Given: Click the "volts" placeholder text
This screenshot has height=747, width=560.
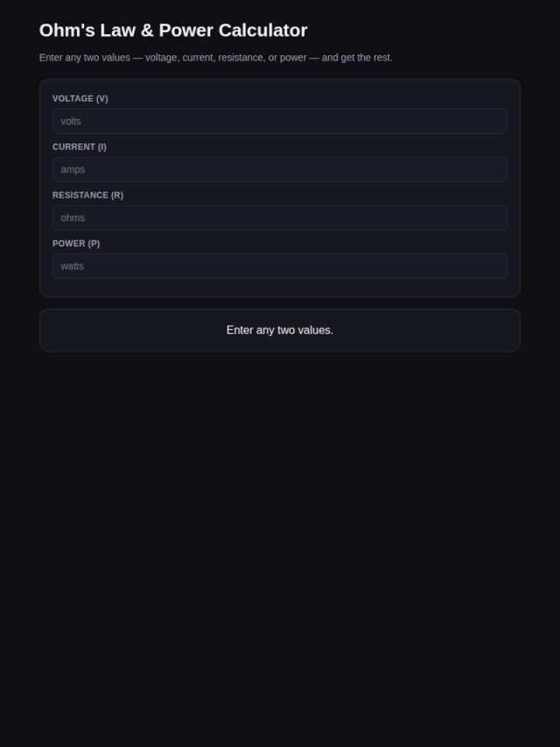Looking at the screenshot, I should (71, 121).
